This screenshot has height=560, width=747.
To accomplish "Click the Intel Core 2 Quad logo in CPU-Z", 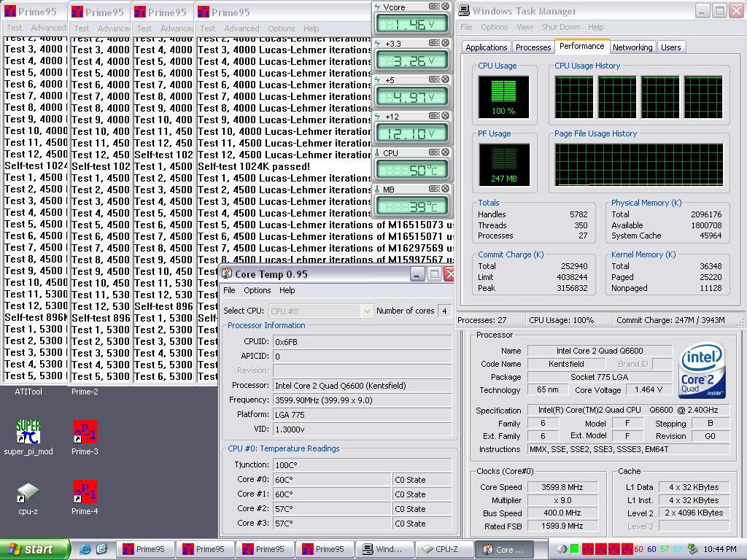I will 703,370.
